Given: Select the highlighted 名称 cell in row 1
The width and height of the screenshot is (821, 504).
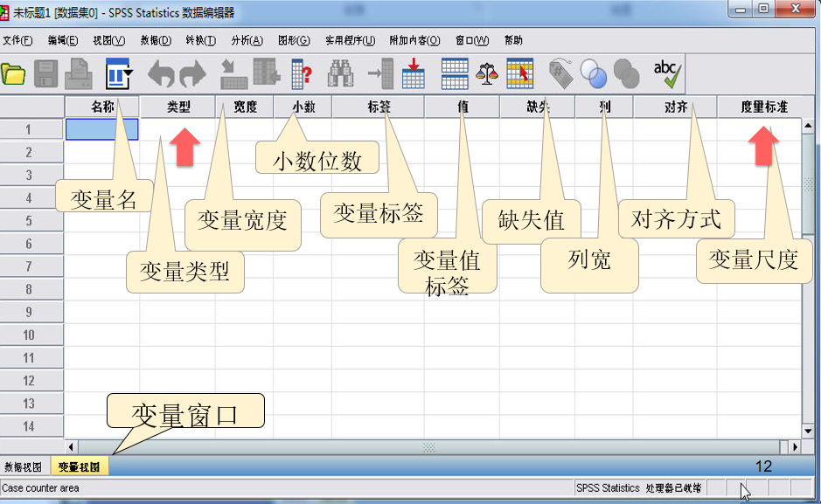Looking at the screenshot, I should point(102,129).
